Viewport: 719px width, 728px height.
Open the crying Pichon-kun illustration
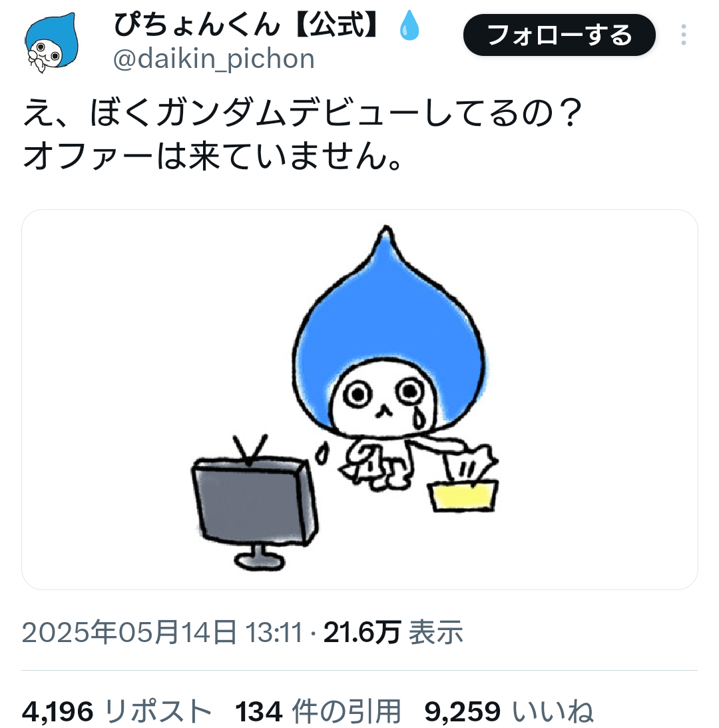click(359, 399)
